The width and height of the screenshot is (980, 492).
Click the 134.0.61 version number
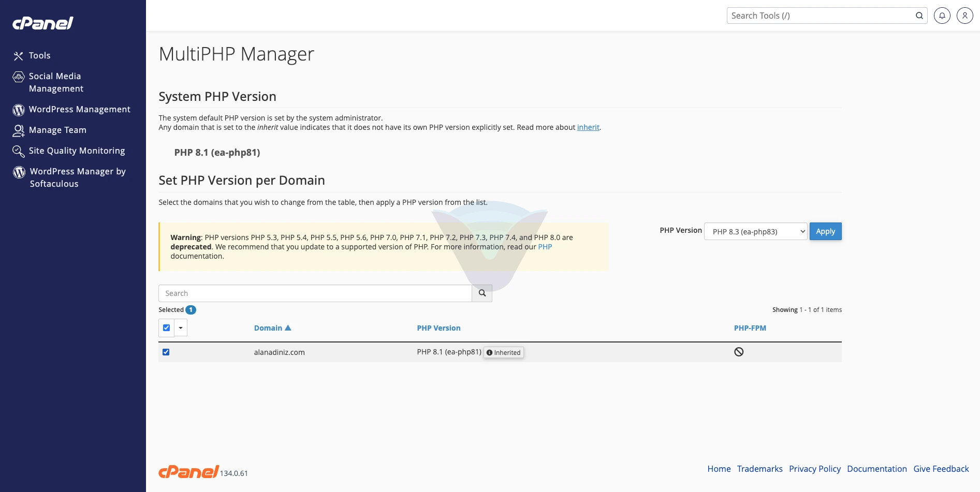click(234, 473)
